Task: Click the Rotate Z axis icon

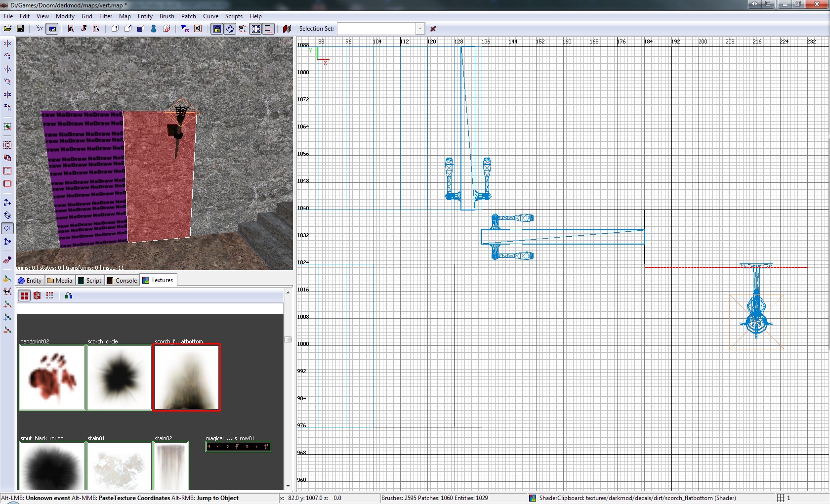Action: click(7, 107)
